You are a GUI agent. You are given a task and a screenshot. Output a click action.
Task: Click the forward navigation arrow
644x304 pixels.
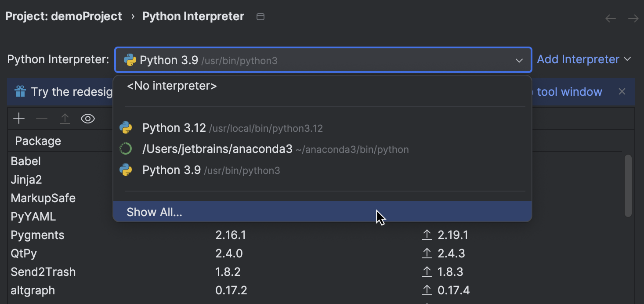point(633,18)
